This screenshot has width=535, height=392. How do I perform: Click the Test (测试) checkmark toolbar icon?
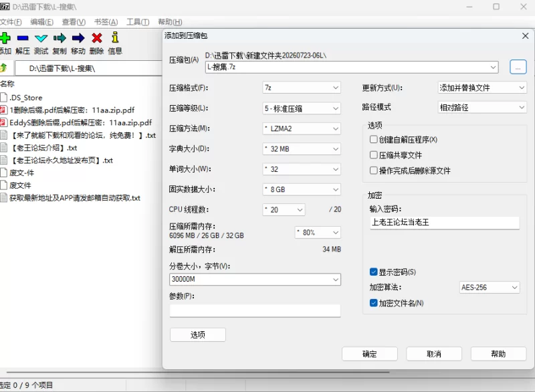tap(41, 38)
